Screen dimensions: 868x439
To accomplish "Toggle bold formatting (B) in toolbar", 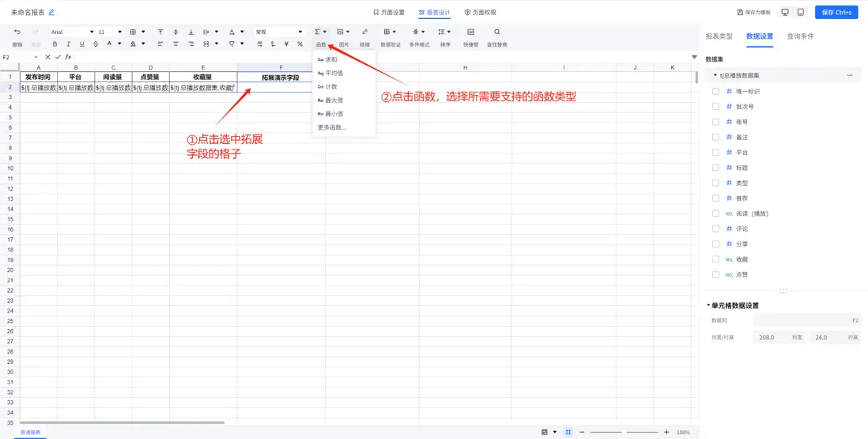I will 55,44.
